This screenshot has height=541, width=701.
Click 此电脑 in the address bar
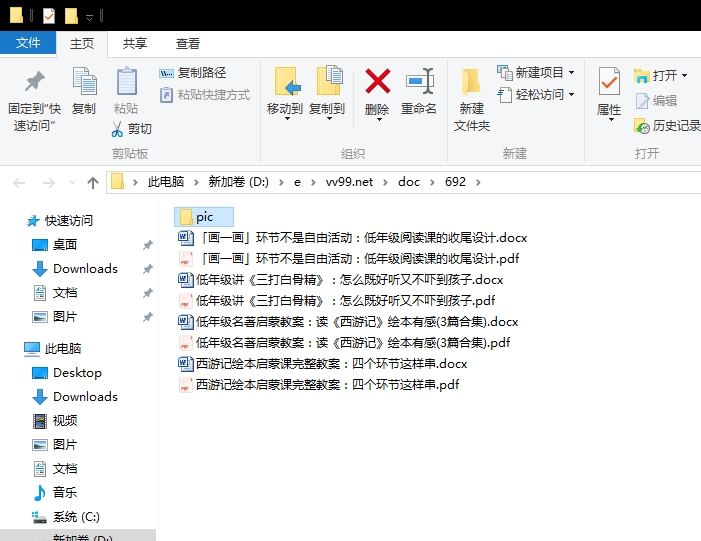point(166,182)
